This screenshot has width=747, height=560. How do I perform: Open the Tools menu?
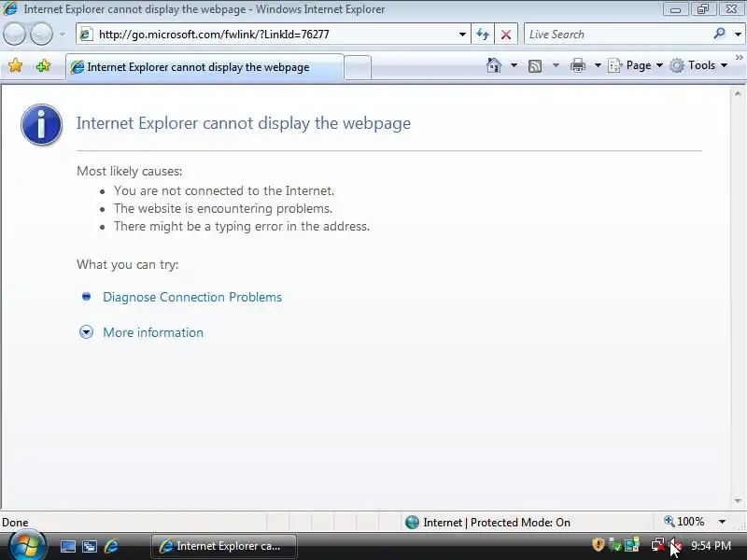pos(698,65)
